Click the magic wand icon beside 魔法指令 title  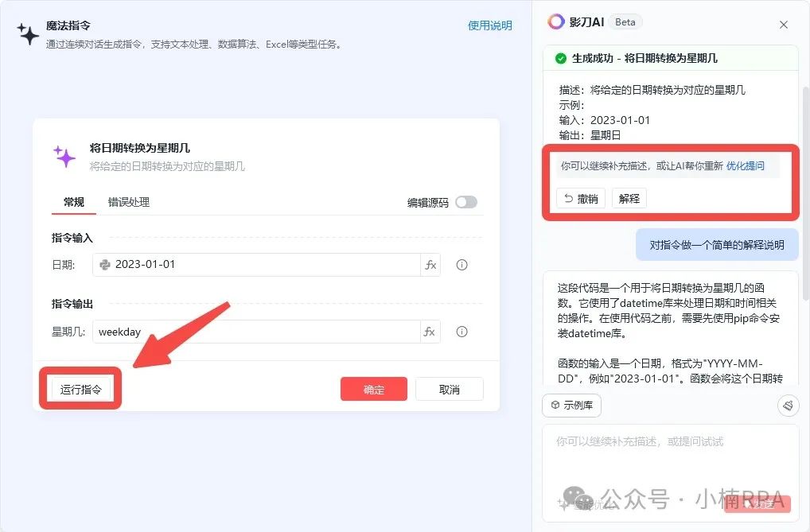(29, 31)
